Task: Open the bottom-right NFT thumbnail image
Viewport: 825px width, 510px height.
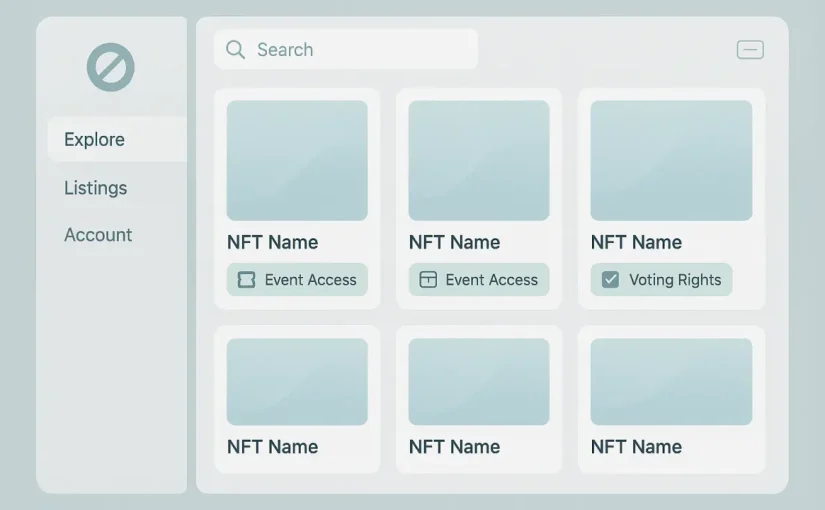Action: [x=671, y=382]
